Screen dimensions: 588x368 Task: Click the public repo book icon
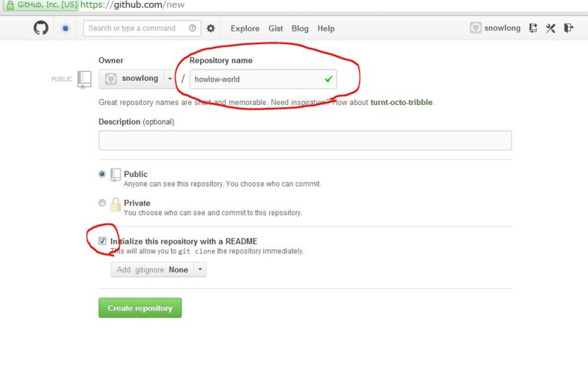(84, 79)
